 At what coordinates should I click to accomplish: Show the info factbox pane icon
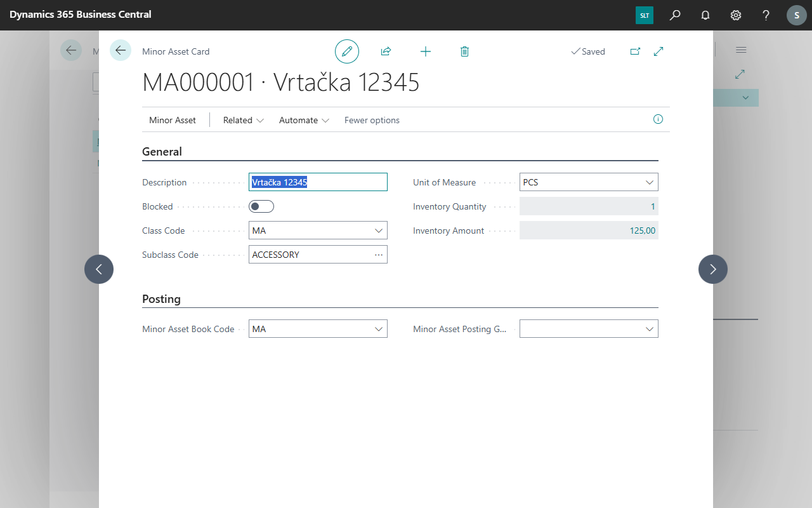point(658,119)
